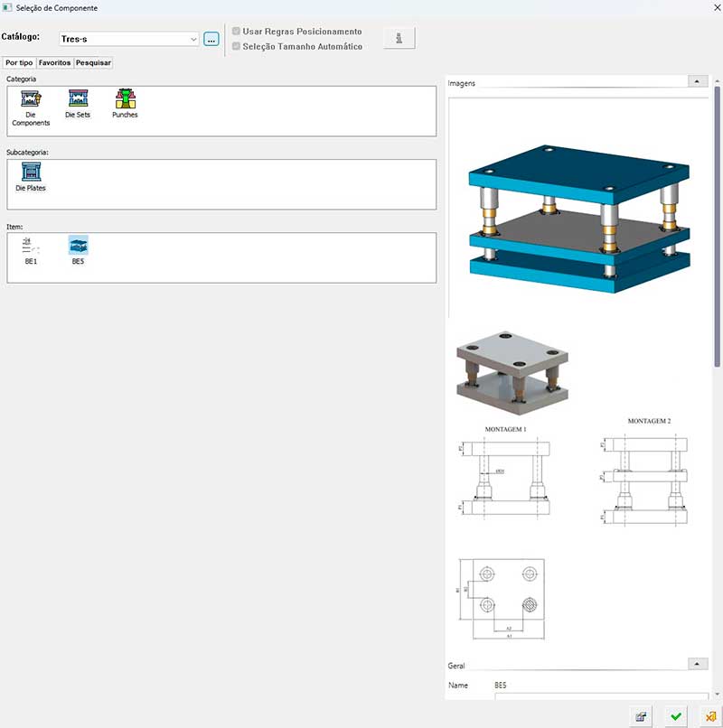Select the Die Sets category
Screen dimensions: 723x728
point(78,99)
